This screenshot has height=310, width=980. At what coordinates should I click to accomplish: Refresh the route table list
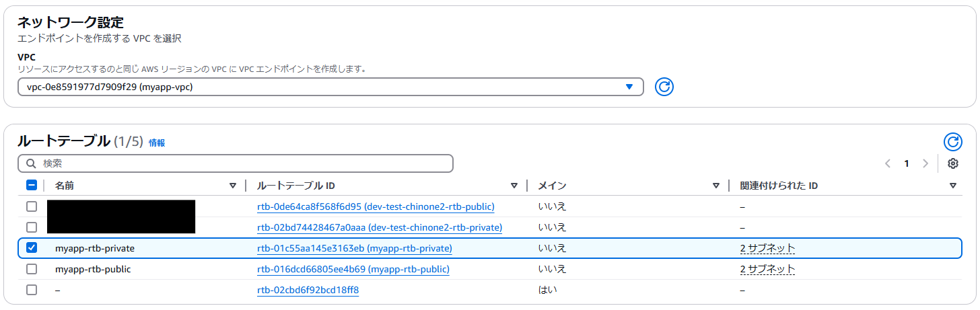pyautogui.click(x=952, y=142)
